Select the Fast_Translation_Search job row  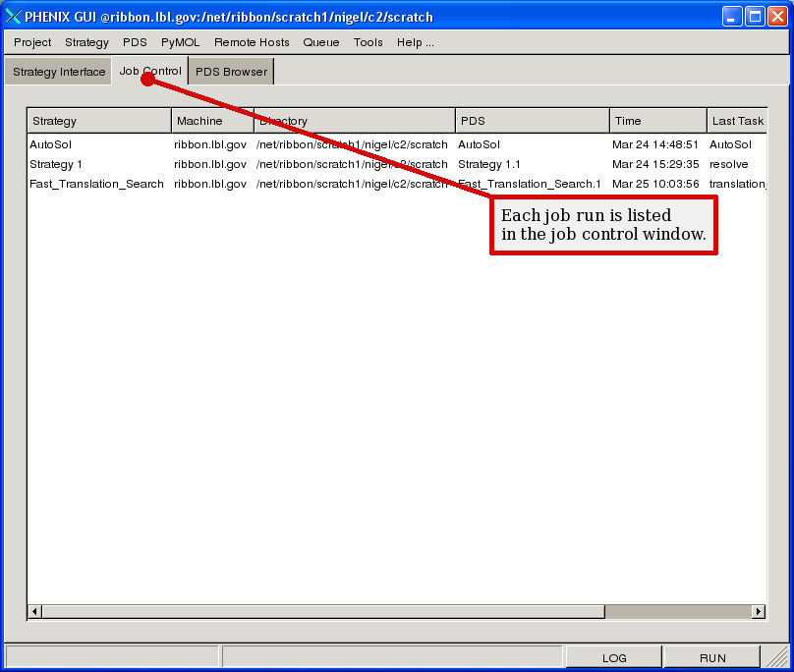click(x=96, y=184)
